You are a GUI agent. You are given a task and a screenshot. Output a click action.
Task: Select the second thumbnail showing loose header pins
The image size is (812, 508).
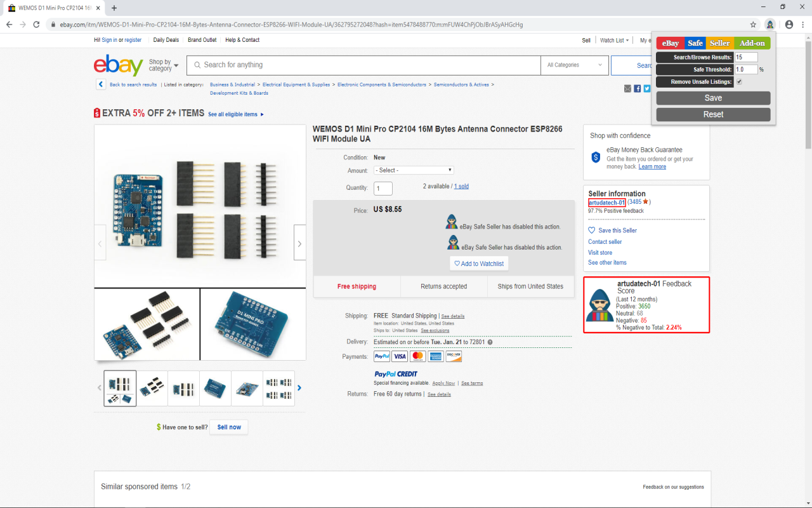[152, 388]
